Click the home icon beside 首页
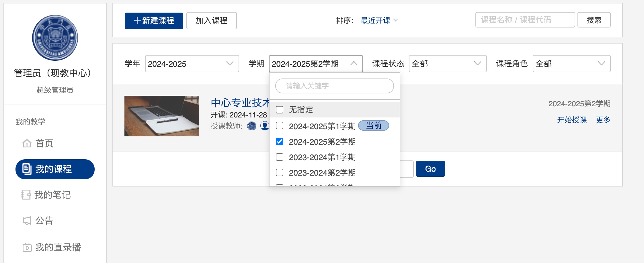644x263 pixels. (27, 143)
